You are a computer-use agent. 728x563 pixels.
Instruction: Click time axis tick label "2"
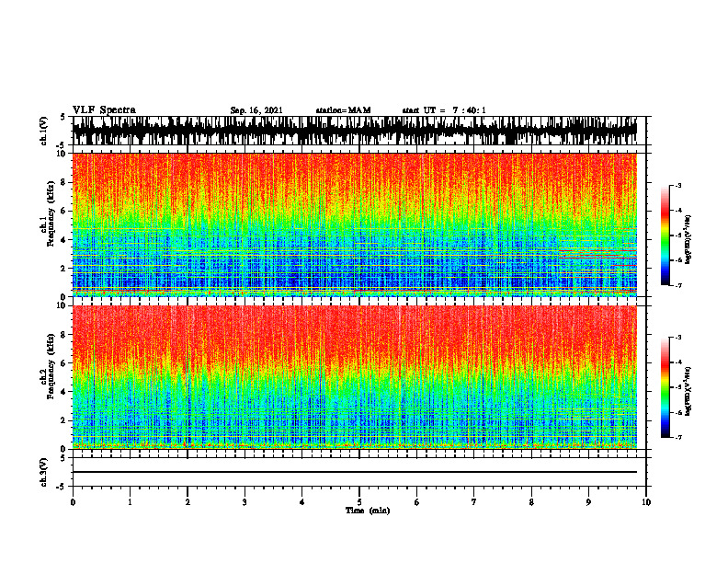(188, 502)
